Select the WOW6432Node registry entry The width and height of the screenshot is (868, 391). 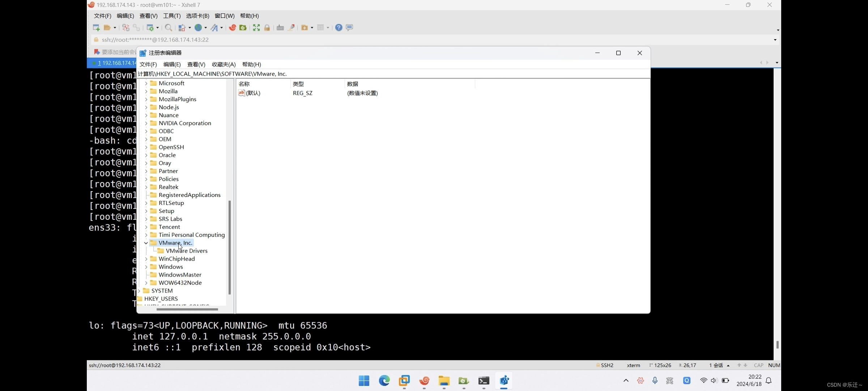point(180,282)
